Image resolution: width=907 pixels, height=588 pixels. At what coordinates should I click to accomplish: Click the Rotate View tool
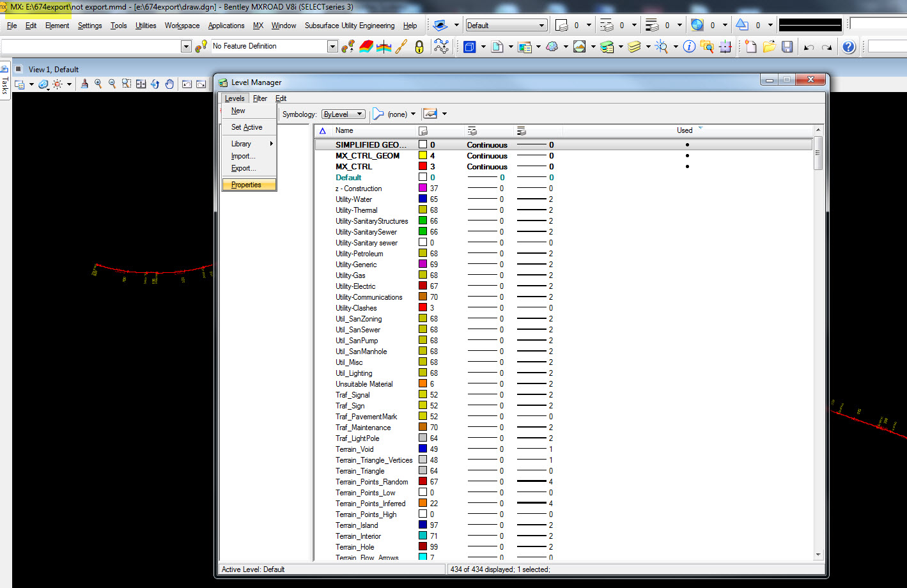tap(155, 84)
